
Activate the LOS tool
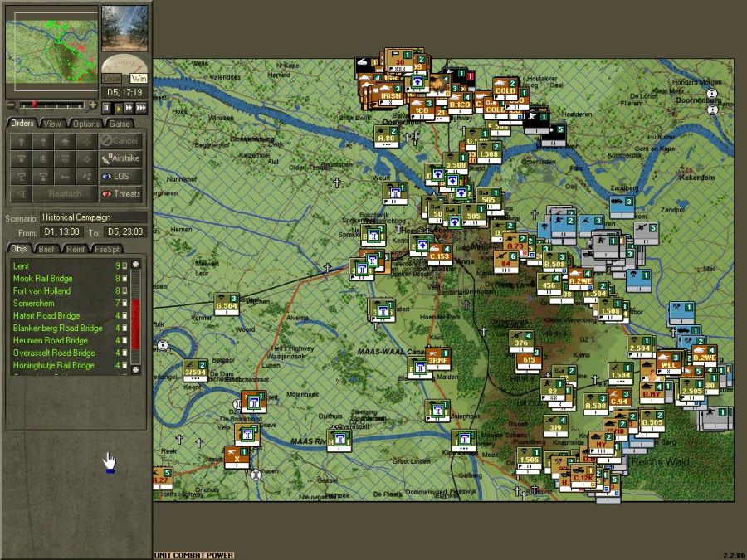tap(120, 176)
